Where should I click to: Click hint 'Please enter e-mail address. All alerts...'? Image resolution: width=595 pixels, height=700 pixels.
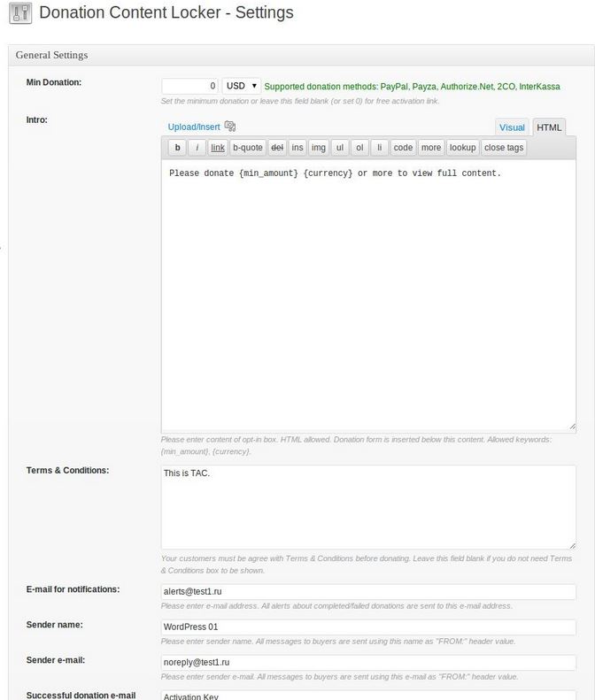coord(336,606)
